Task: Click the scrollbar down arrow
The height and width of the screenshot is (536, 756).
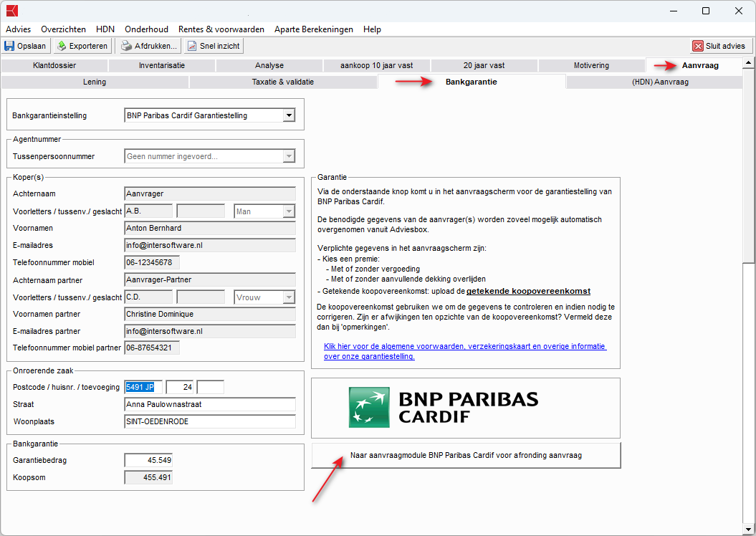Action: [x=748, y=530]
